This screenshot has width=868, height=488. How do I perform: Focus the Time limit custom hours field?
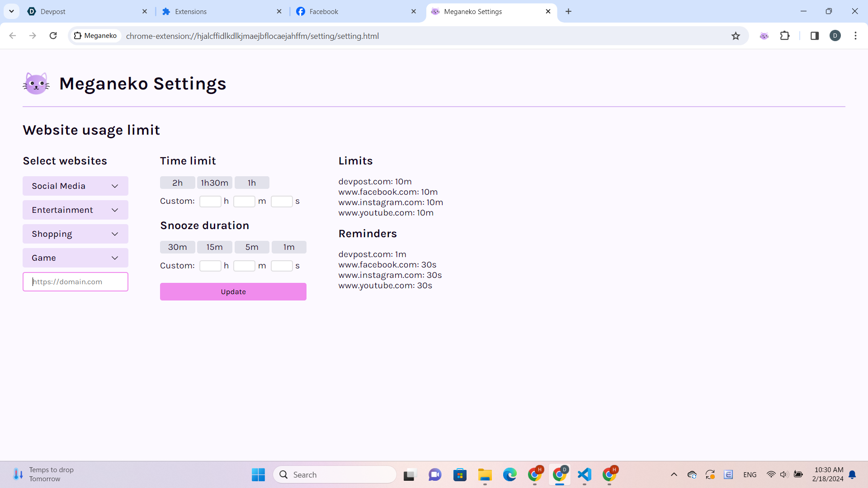(x=210, y=202)
